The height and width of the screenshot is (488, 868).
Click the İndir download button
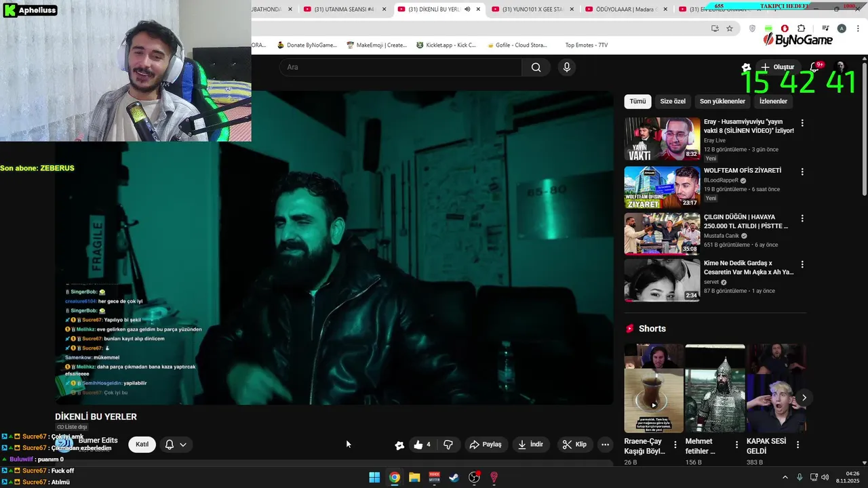pos(530,445)
